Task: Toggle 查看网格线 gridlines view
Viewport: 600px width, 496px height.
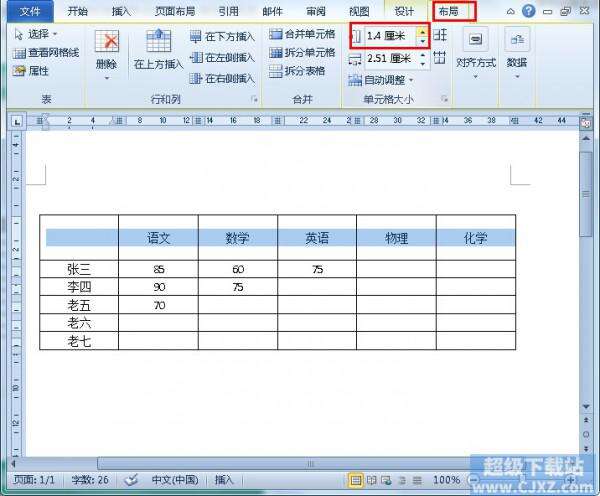Action: 46,53
